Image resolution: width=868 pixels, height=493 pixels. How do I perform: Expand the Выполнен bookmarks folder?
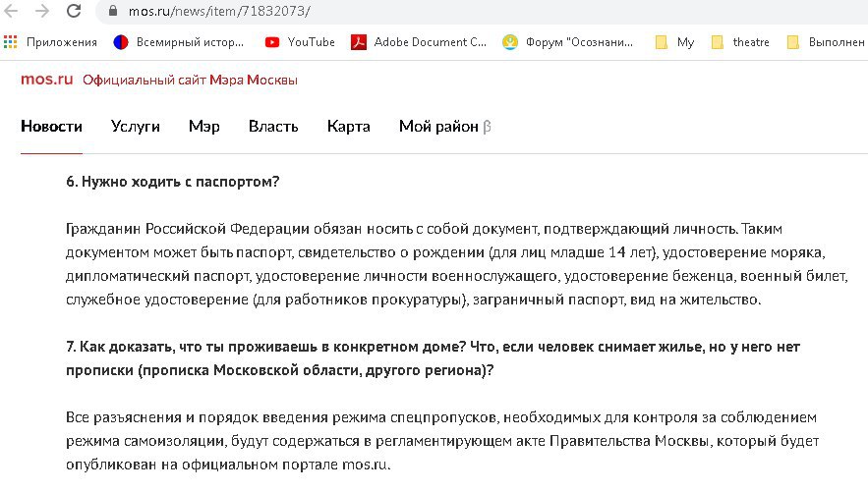tap(826, 42)
